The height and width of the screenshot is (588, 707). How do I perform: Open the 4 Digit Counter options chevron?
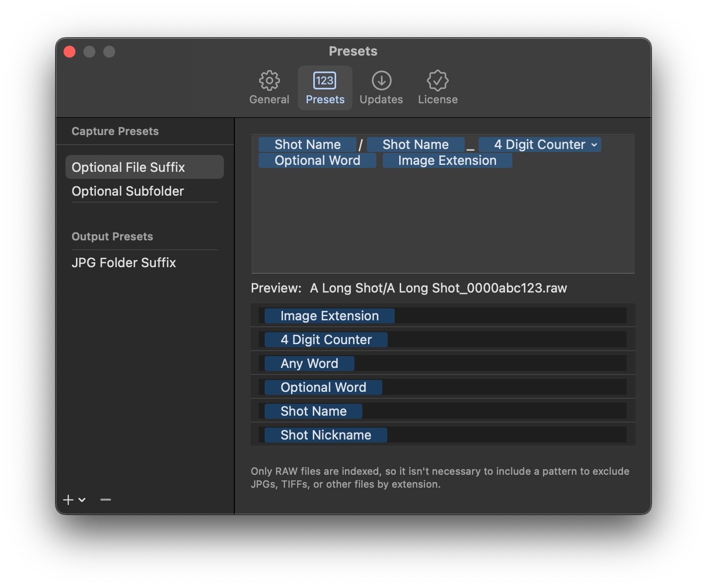coord(594,145)
